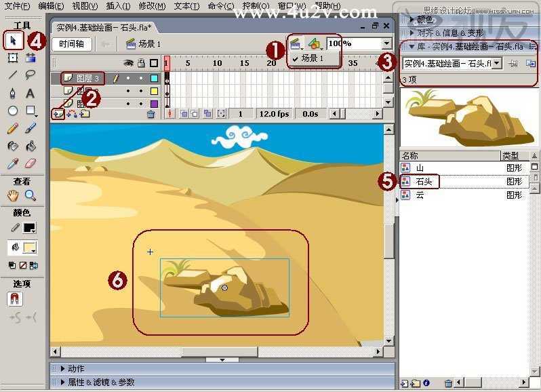Select the Zoom magnifier tool
Image resolution: width=541 pixels, height=392 pixels.
tap(31, 195)
